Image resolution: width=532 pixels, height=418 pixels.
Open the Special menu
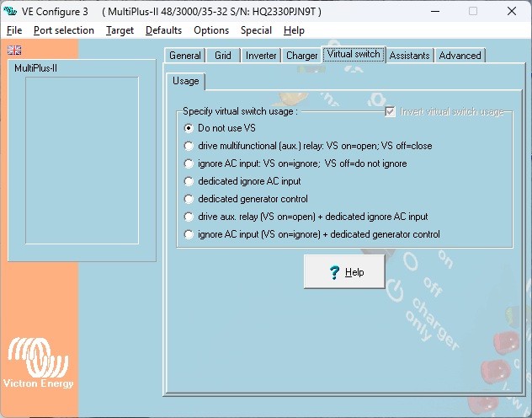[x=256, y=30]
